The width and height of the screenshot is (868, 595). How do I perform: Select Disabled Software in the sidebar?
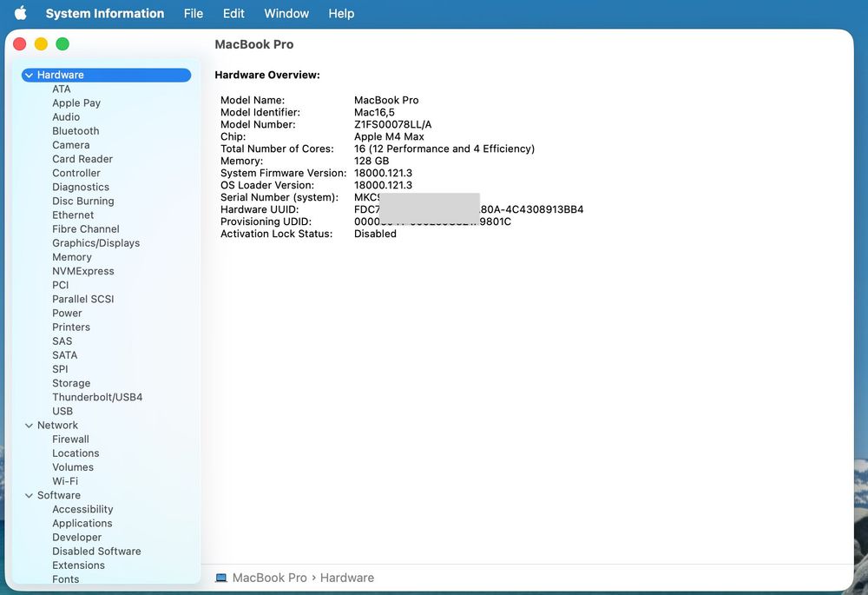(x=97, y=552)
